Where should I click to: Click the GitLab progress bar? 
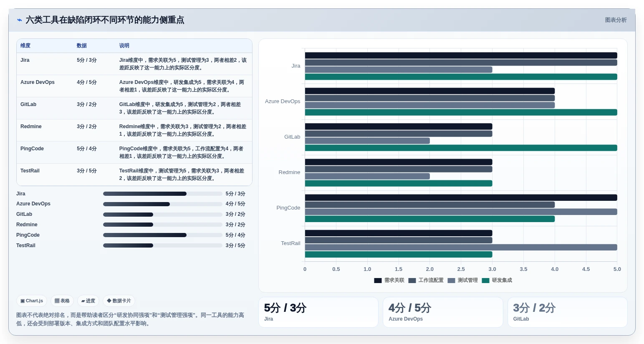163,215
